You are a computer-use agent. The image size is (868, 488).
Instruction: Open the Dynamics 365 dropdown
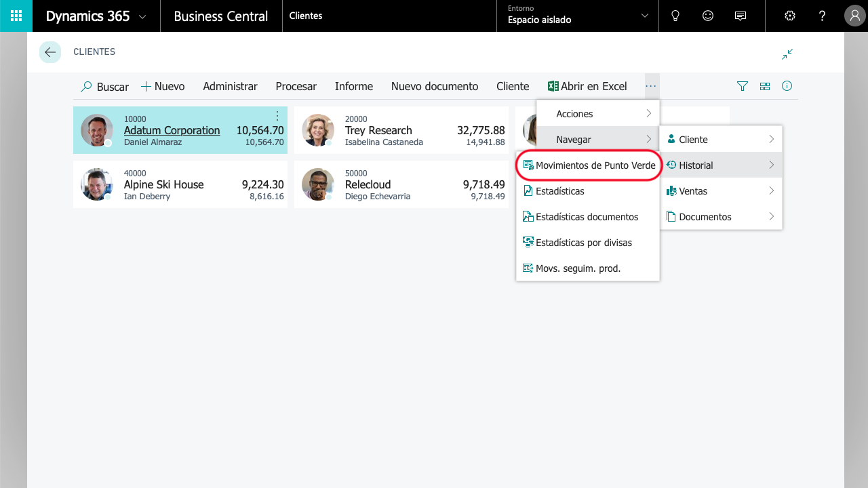point(96,16)
